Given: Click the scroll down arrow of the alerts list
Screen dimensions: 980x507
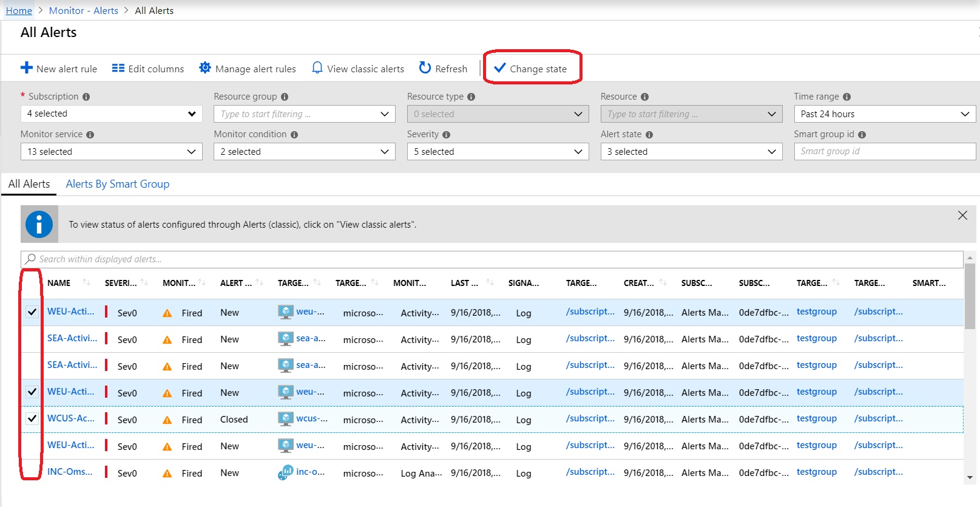Looking at the screenshot, I should point(970,477).
